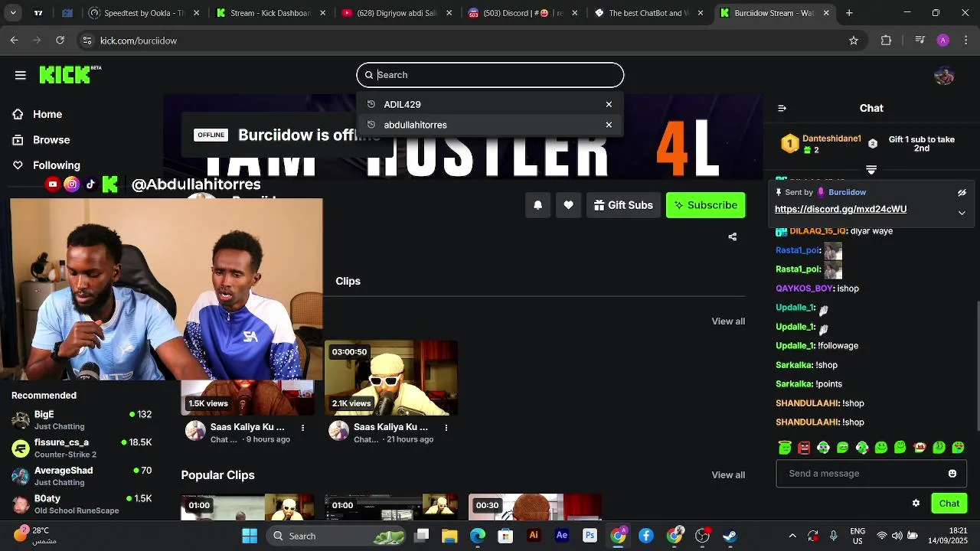Click View all under Clips tab

pos(728,321)
